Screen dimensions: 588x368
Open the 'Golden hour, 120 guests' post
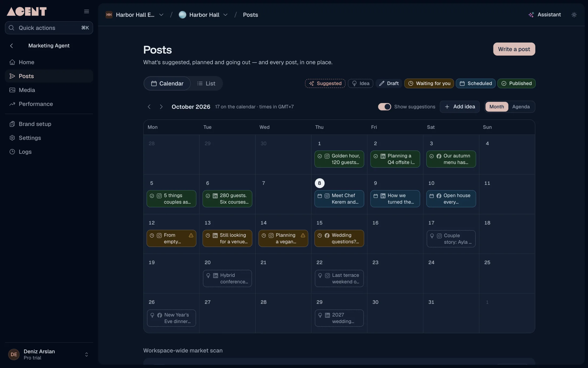coord(339,159)
